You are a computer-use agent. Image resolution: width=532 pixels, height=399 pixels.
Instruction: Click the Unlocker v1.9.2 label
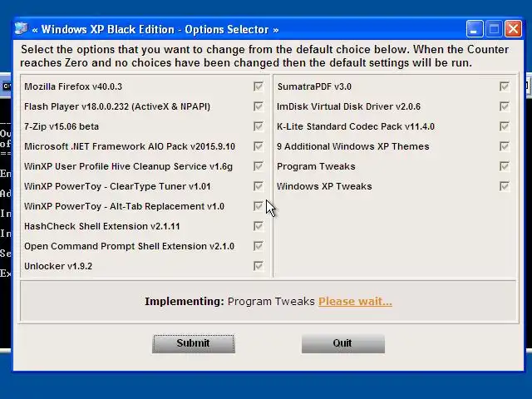[x=58, y=266]
